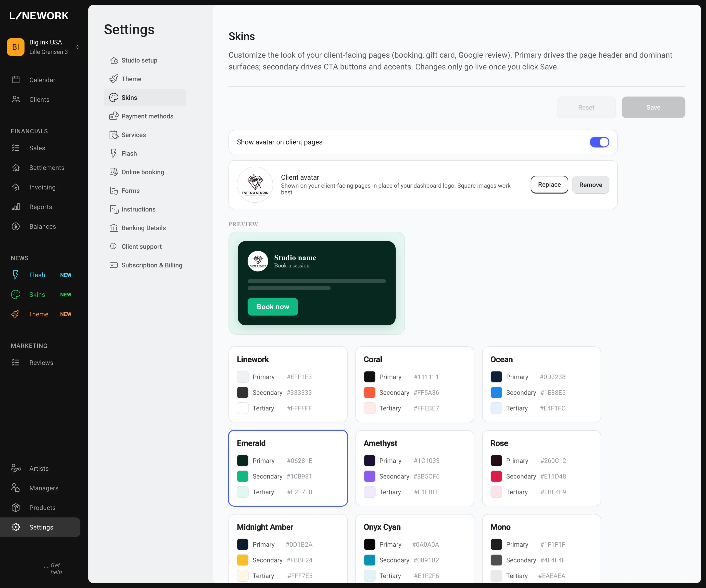Click Rose Secondary #E11D48 swatch

click(496, 477)
